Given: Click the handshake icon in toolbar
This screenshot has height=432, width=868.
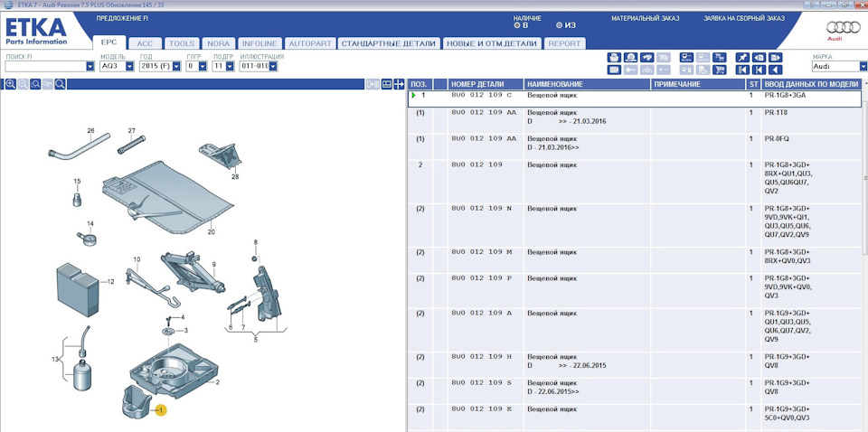Looking at the screenshot, I should coord(647,57).
